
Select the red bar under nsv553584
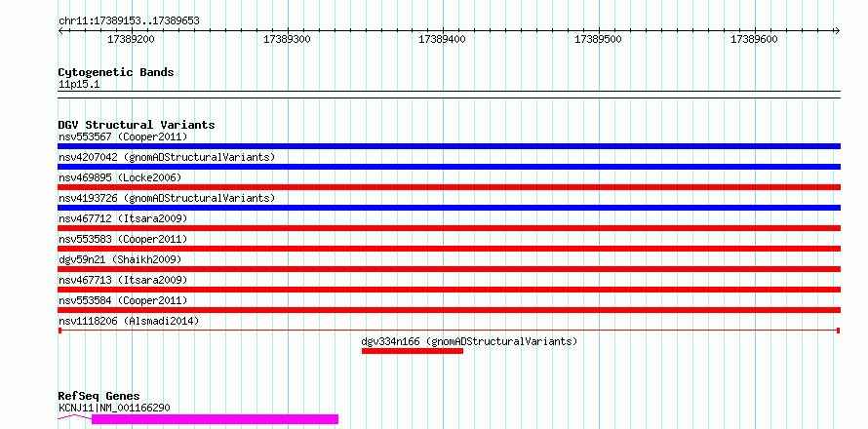coord(449,310)
